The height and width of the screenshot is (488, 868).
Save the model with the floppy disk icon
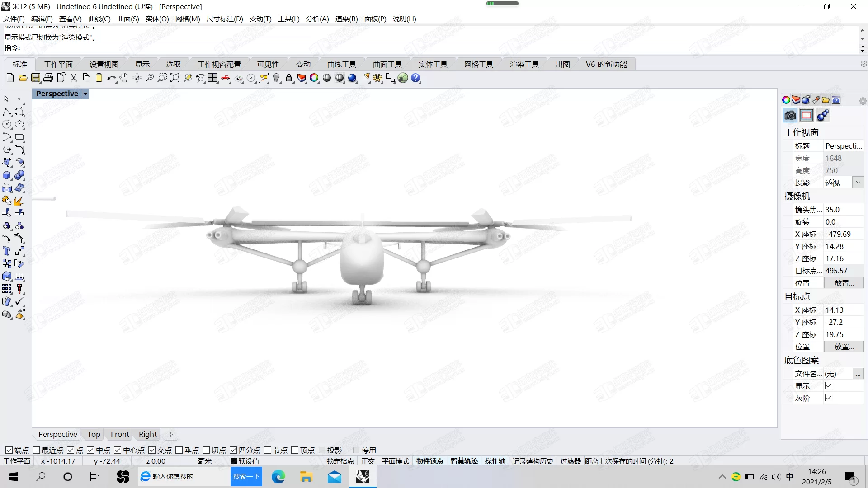coord(35,78)
